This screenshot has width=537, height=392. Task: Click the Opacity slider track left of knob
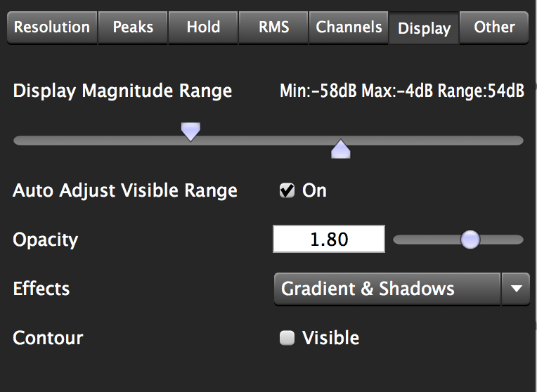(427, 240)
